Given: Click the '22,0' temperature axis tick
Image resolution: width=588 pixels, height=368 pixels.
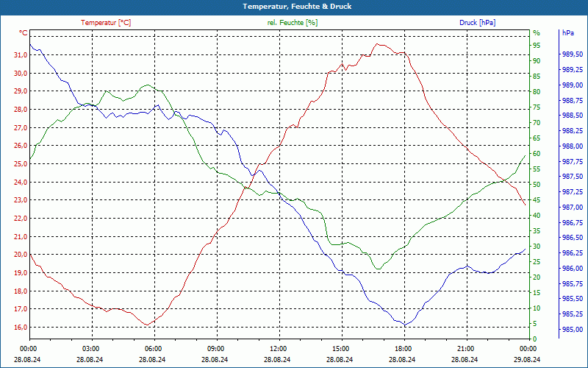Looking at the screenshot, I should [21, 218].
